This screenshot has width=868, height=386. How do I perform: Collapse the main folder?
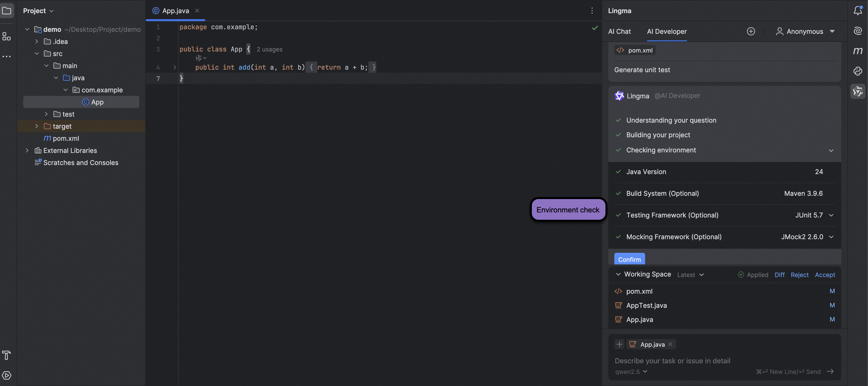[46, 66]
